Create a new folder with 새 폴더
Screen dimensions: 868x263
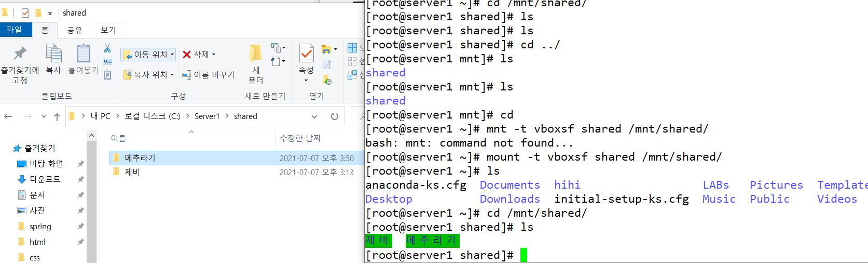pyautogui.click(x=256, y=64)
